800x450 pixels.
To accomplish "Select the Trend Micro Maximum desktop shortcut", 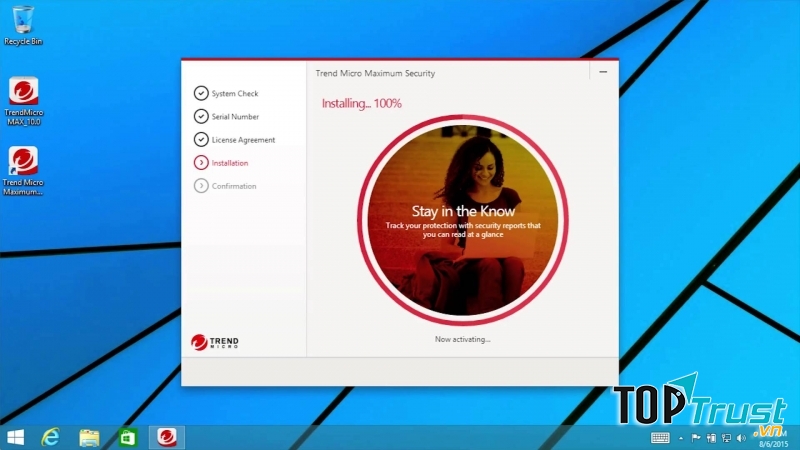I will click(x=23, y=171).
